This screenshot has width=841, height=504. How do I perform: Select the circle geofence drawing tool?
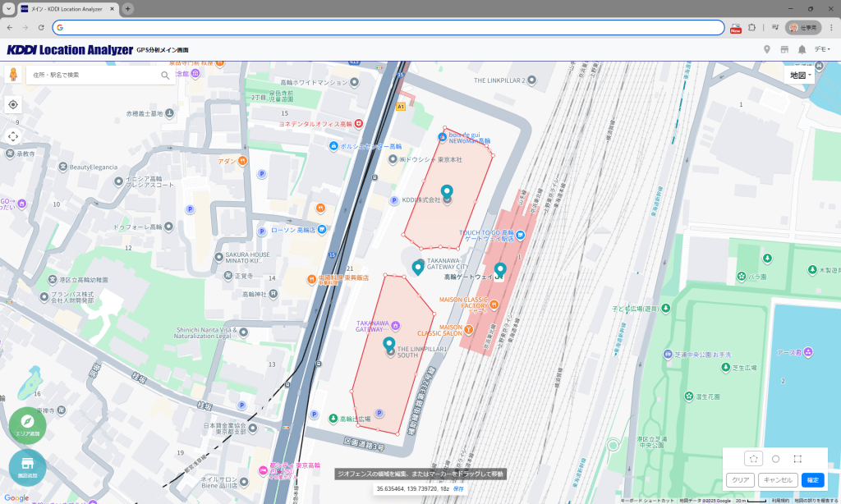click(775, 459)
